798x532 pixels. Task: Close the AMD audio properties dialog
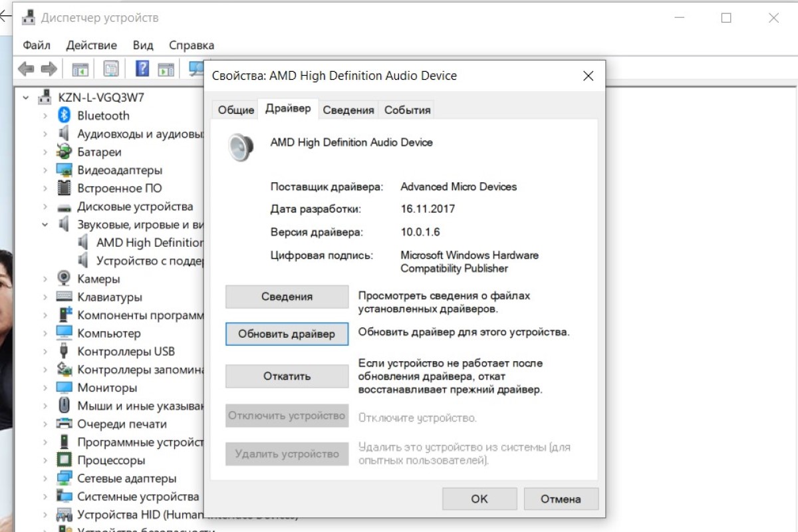tap(588, 76)
